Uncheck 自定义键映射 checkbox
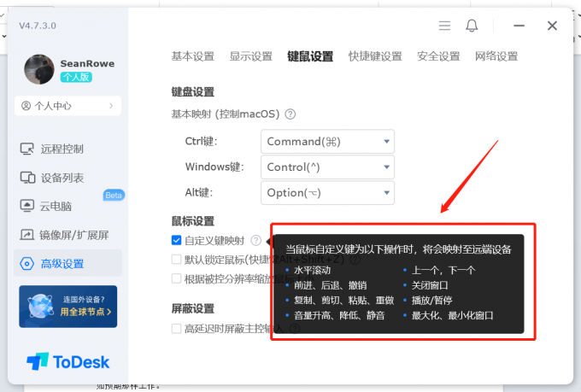The width and height of the screenshot is (581, 392). pyautogui.click(x=176, y=241)
